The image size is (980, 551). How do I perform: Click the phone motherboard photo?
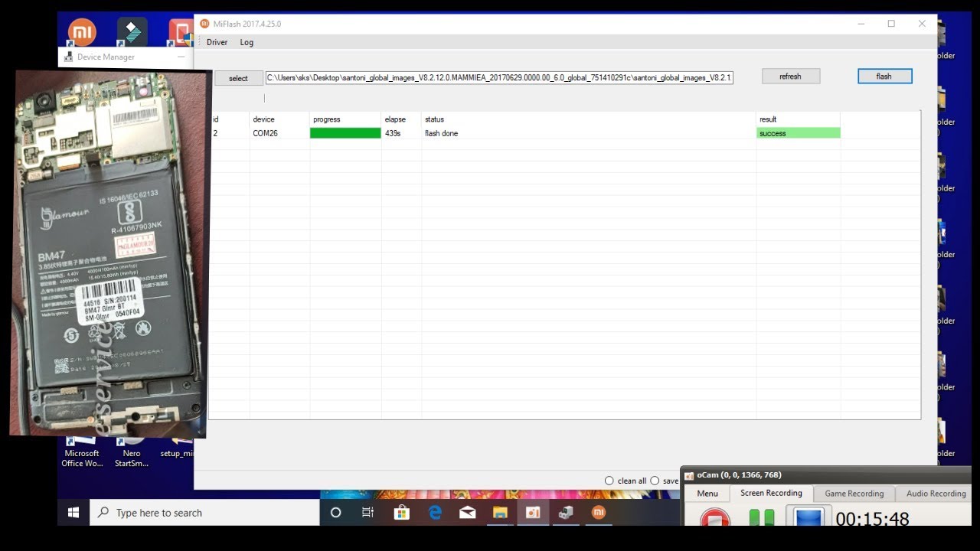coord(110,253)
